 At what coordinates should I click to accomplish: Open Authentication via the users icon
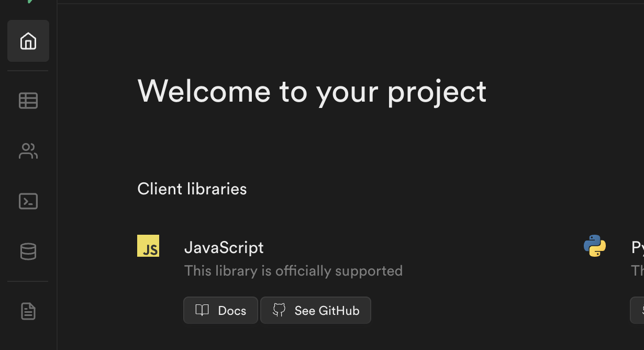[28, 151]
